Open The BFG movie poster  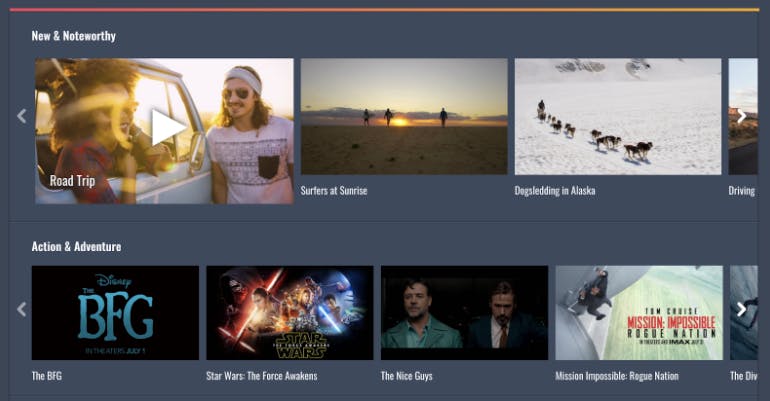click(115, 313)
